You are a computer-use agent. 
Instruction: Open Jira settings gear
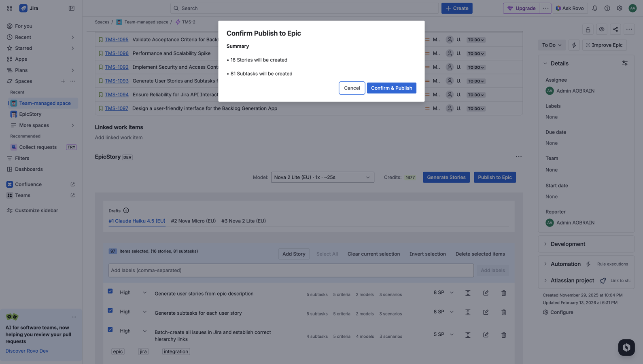pos(620,8)
